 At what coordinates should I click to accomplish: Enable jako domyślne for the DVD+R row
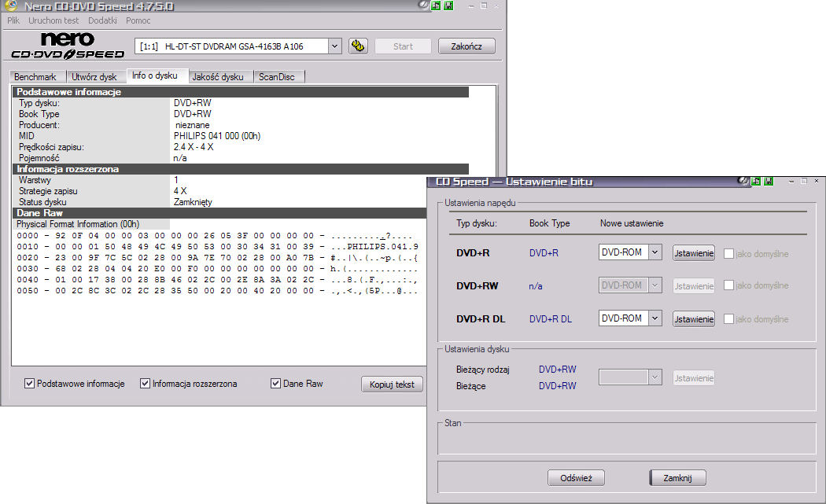(x=728, y=254)
